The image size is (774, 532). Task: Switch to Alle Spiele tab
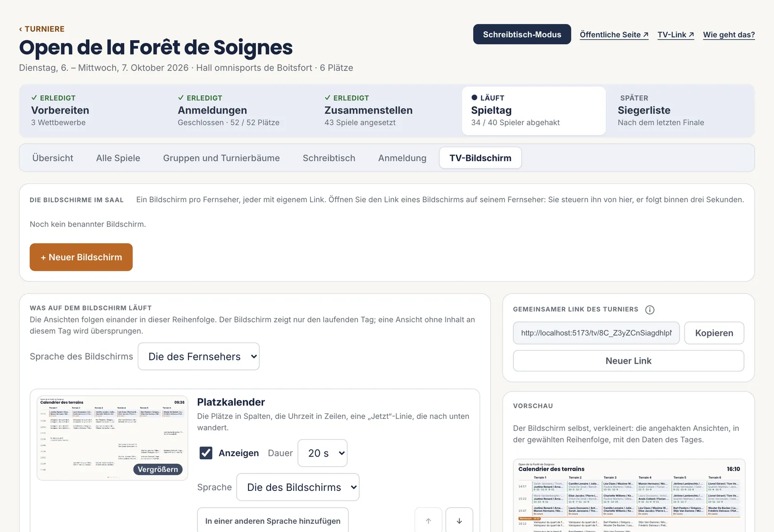pyautogui.click(x=118, y=158)
